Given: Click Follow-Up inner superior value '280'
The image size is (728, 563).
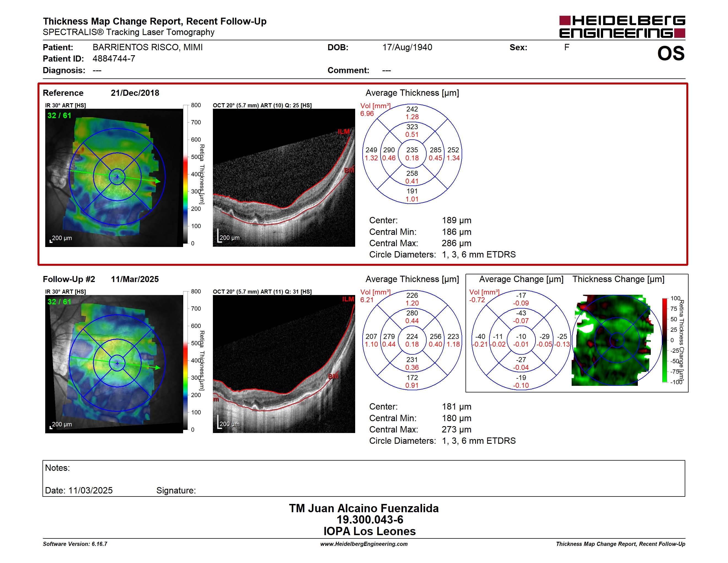Looking at the screenshot, I should click(x=412, y=313).
